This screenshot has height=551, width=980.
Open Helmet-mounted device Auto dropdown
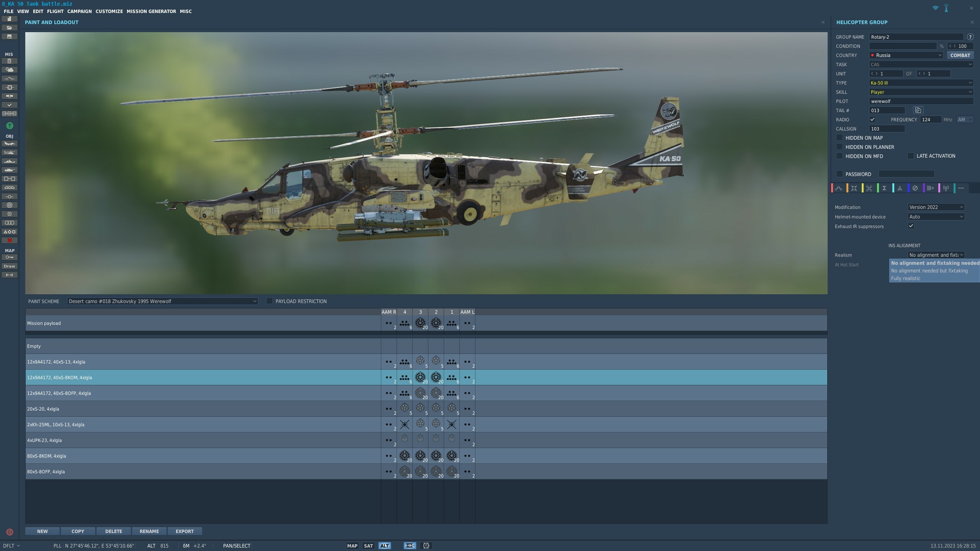[x=936, y=217]
